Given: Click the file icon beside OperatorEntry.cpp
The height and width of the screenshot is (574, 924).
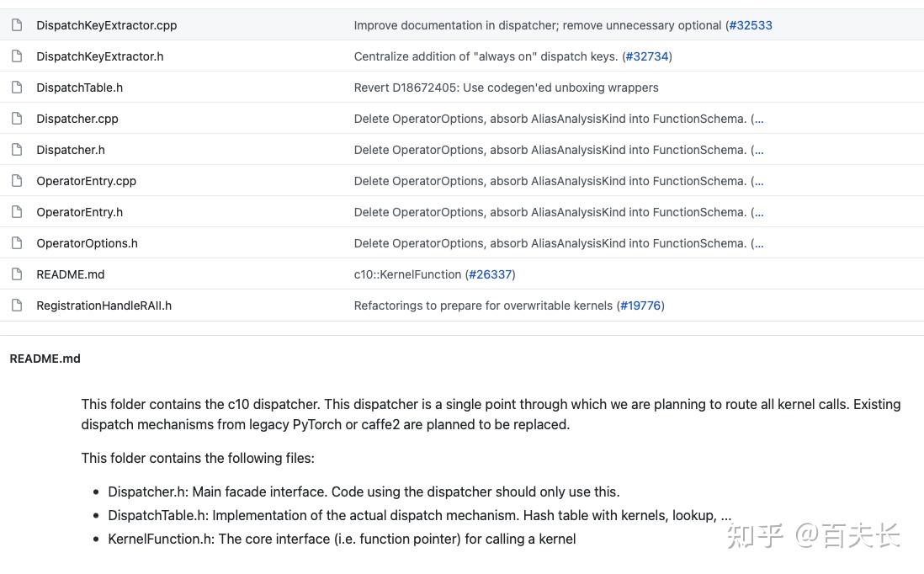Looking at the screenshot, I should 16,181.
